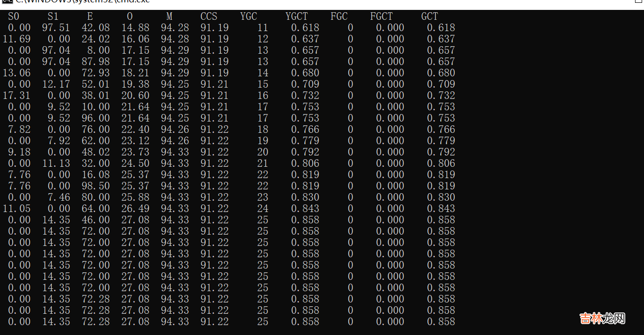Click the red watermark logo at bottom right

click(602, 319)
